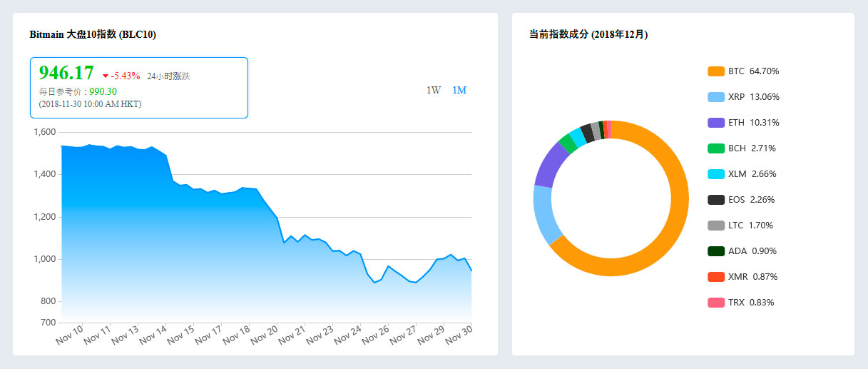This screenshot has height=369, width=868.
Task: Click the 700 y-axis label
Action: (x=48, y=323)
